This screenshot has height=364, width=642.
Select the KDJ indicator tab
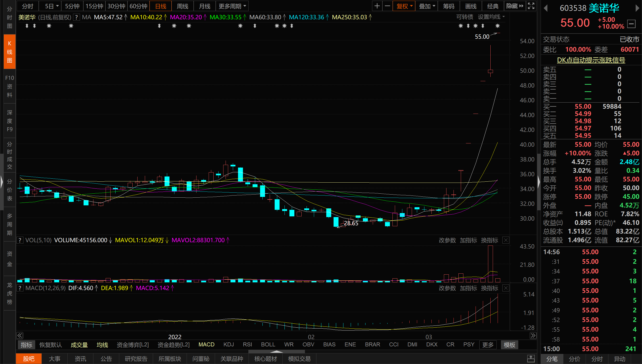(228, 345)
